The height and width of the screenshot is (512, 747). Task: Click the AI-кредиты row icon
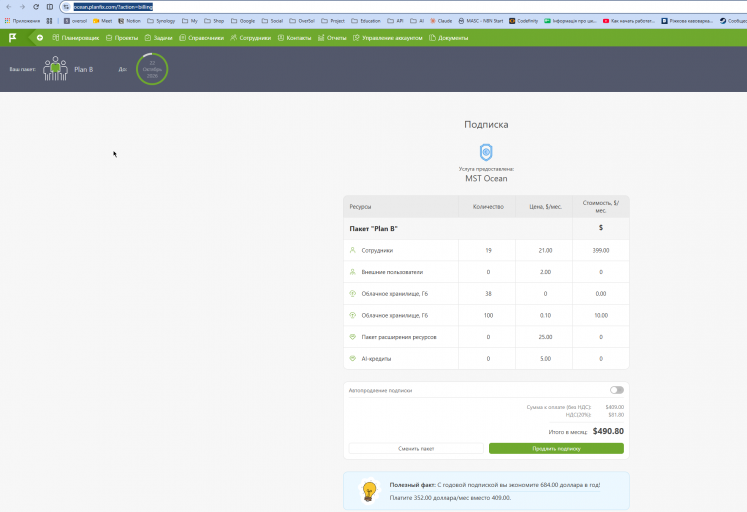(x=353, y=359)
